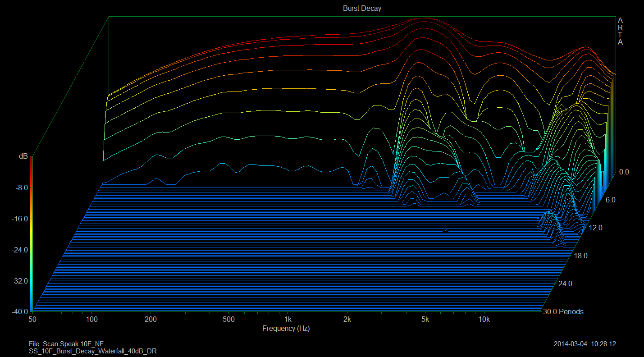The image size is (644, 357).
Task: Click the File: Scan Speak 10F_NF text
Action: [66, 344]
